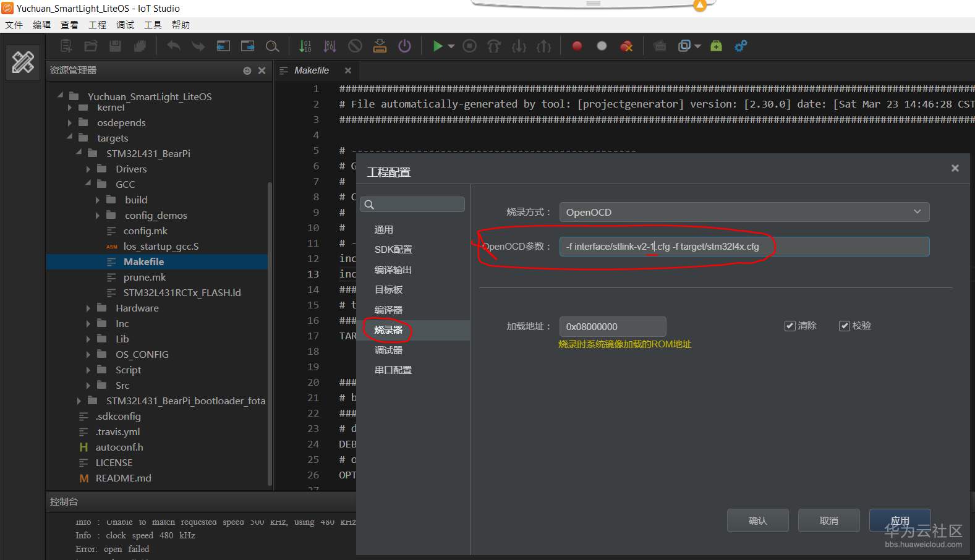Expand the STM32L431_BearPi_bootloader_fota folder
This screenshot has width=975, height=560.
point(79,401)
